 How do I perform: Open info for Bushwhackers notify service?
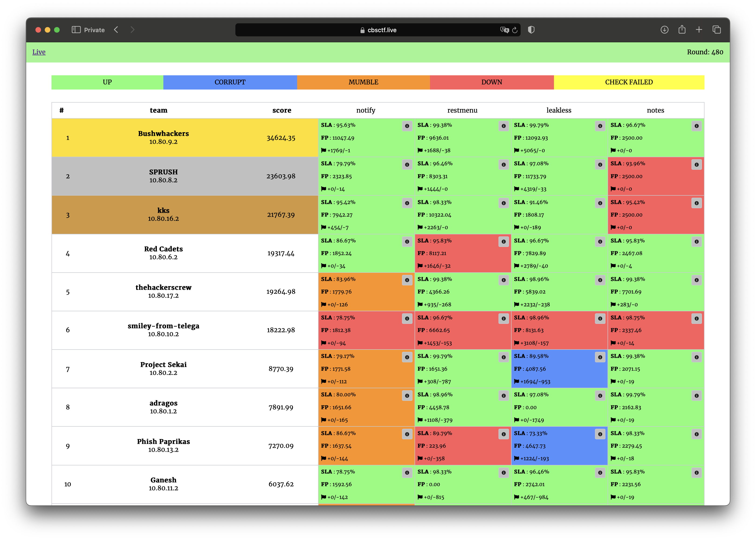(x=407, y=126)
